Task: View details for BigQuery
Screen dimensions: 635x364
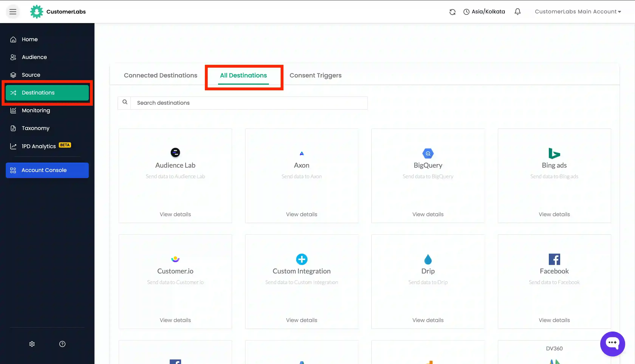Action: 428,214
